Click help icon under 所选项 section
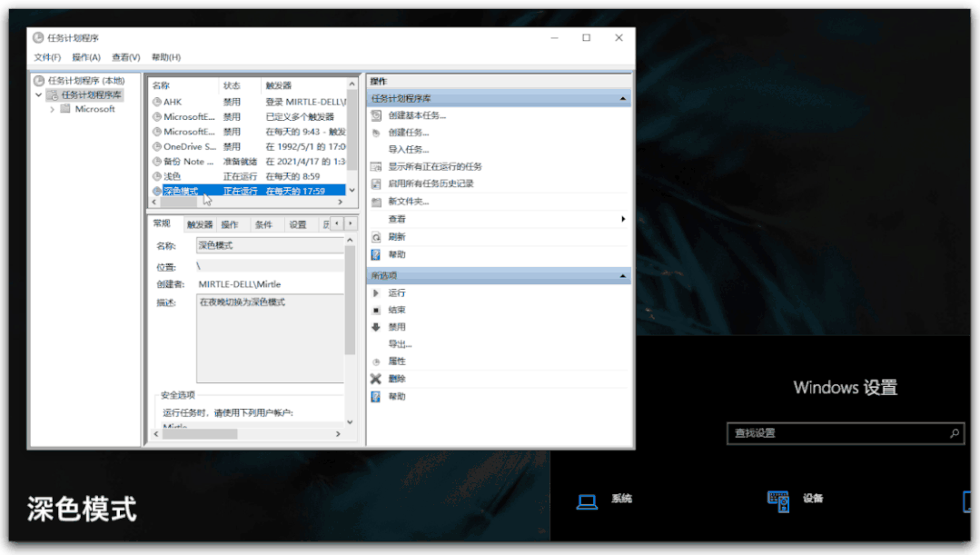 376,397
